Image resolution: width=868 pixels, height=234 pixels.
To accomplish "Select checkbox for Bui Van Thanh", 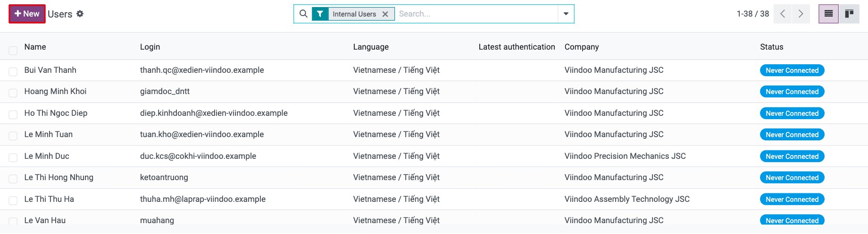I will pos(13,71).
